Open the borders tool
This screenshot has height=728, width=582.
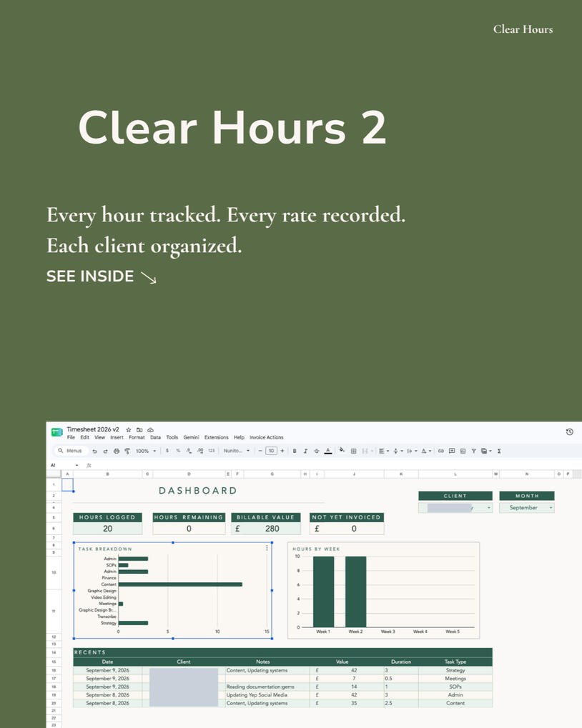[353, 451]
